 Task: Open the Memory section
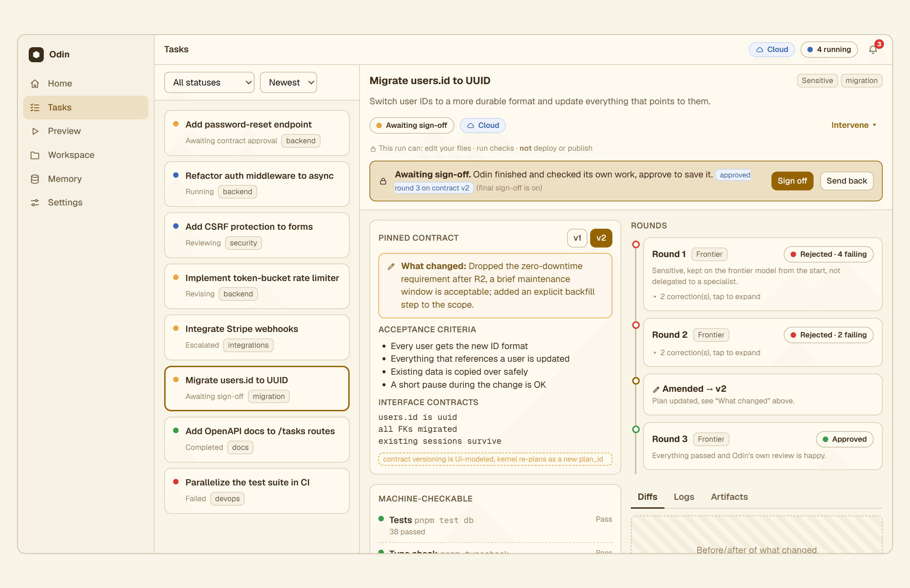click(86, 179)
